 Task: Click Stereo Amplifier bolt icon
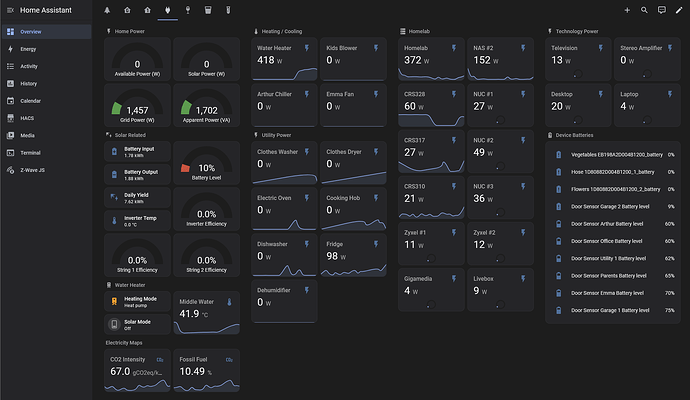click(670, 48)
